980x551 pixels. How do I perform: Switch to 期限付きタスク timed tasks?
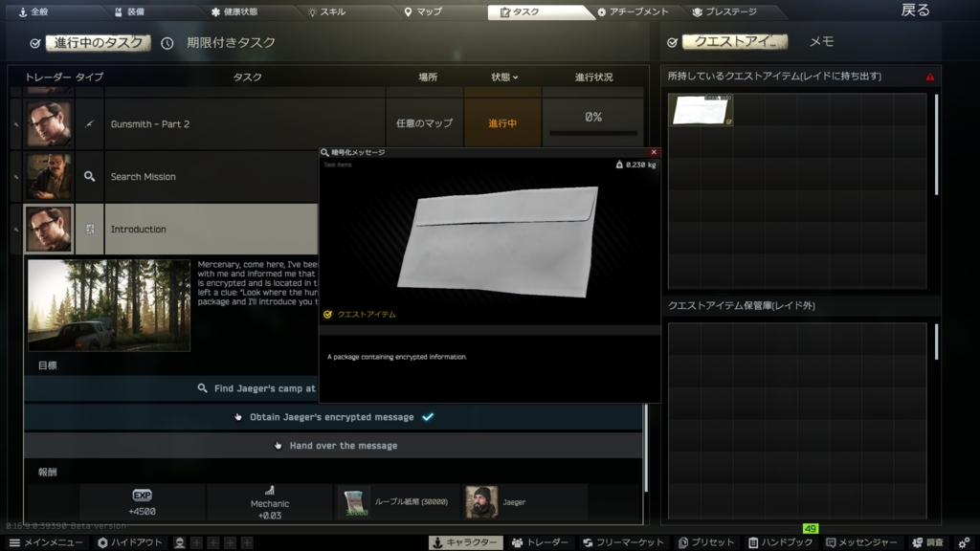[x=218, y=43]
